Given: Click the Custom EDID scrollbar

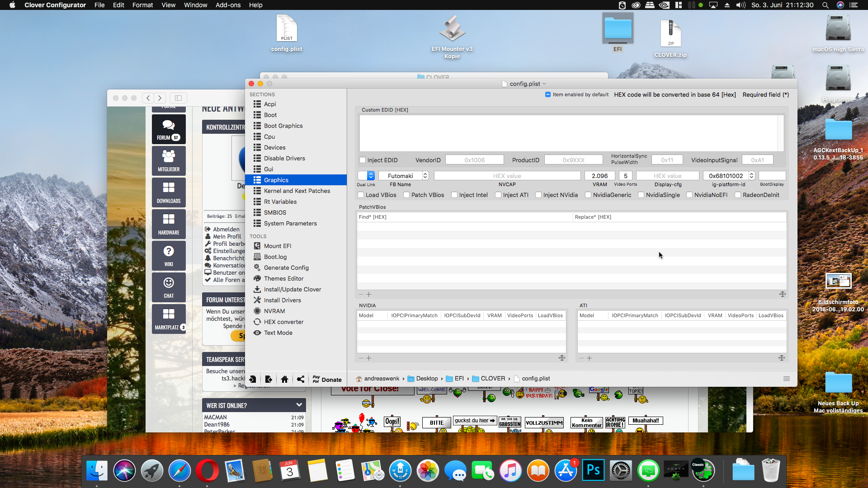Looking at the screenshot, I should tap(780, 133).
